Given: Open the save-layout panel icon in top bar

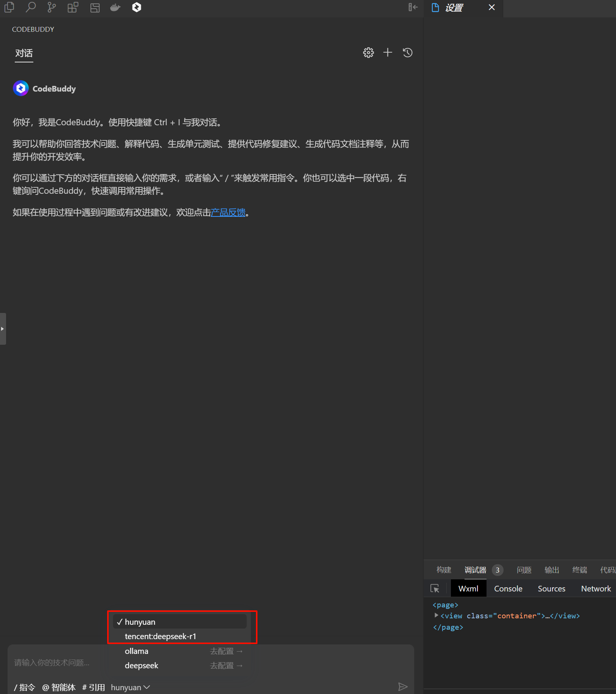Looking at the screenshot, I should (x=95, y=8).
